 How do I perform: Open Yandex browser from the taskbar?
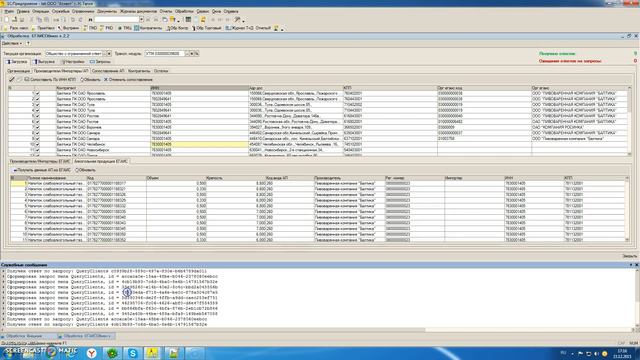[91, 353]
